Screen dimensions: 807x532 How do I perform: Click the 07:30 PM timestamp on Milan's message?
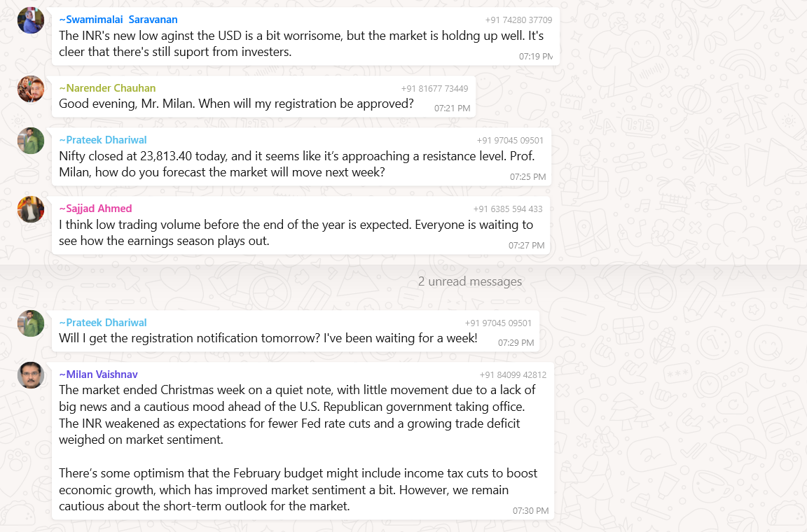pyautogui.click(x=530, y=511)
